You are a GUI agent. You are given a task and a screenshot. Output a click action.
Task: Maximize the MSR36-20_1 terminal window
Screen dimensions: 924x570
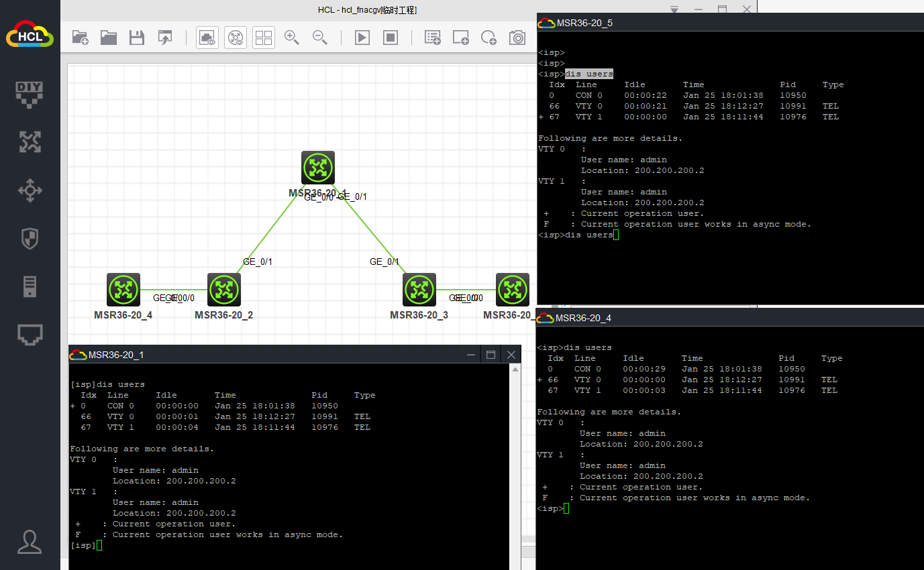pyautogui.click(x=491, y=355)
